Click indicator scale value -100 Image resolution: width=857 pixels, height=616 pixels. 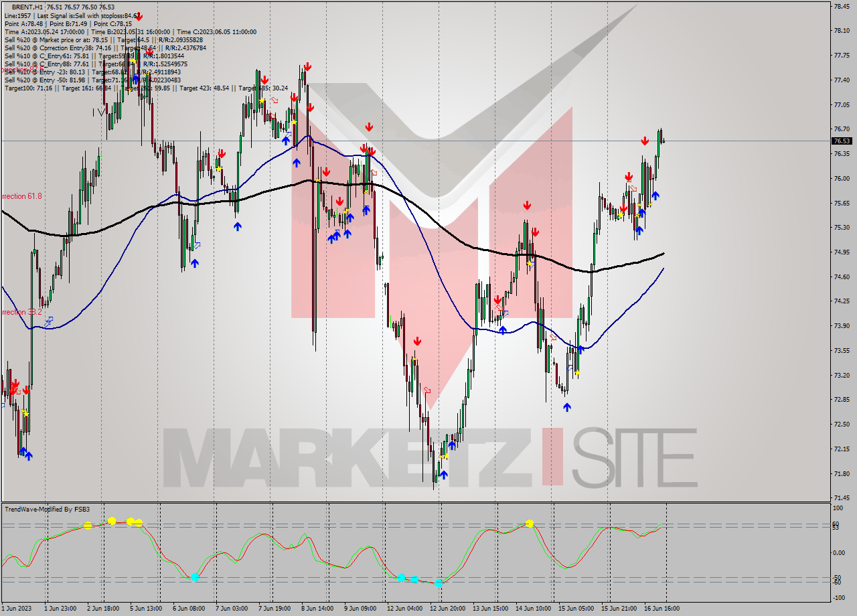[838, 597]
